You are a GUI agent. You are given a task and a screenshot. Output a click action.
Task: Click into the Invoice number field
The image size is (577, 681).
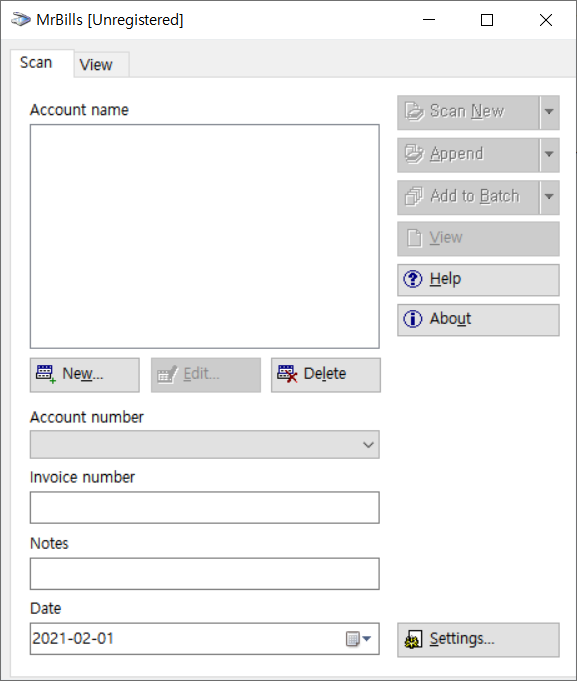(x=204, y=507)
